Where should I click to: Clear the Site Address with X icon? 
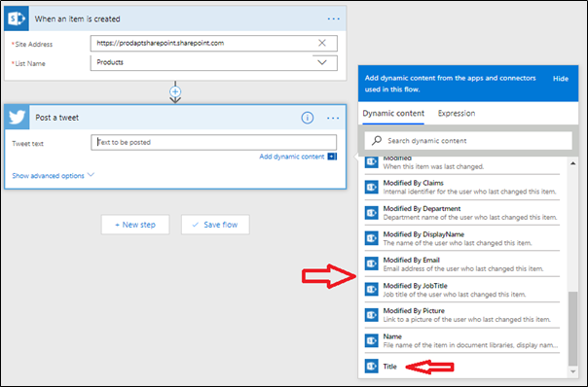click(322, 43)
